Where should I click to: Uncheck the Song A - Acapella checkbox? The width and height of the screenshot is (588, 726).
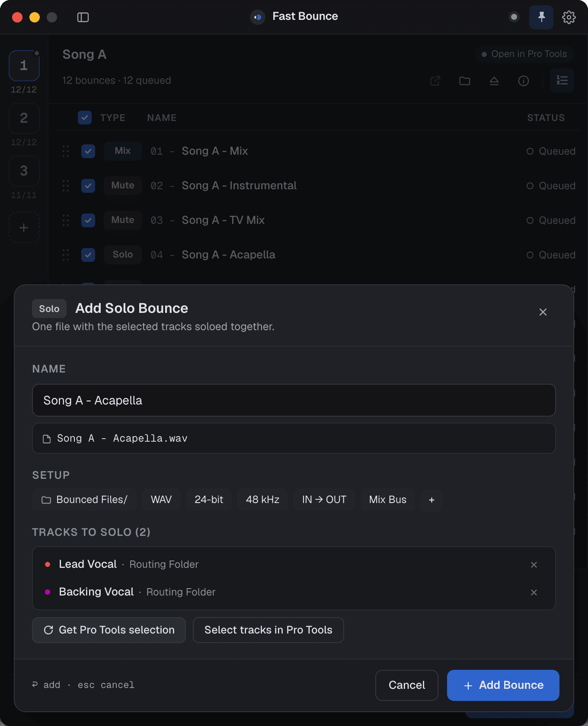click(x=88, y=255)
